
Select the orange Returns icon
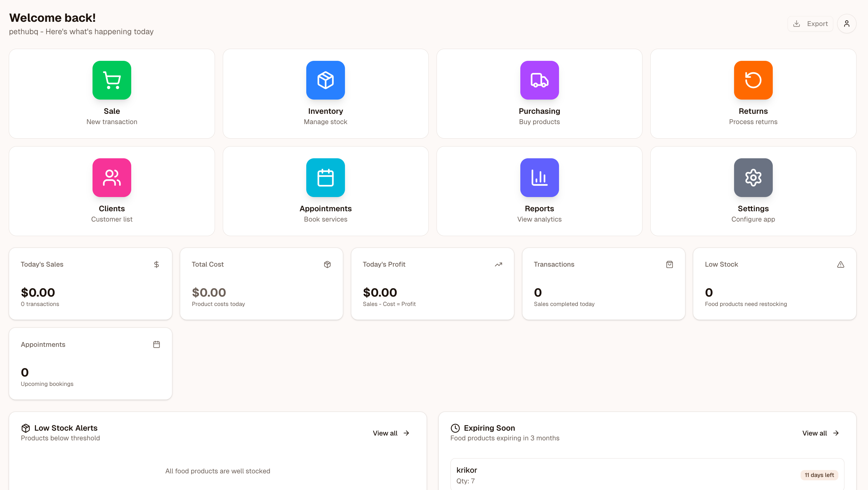point(753,80)
